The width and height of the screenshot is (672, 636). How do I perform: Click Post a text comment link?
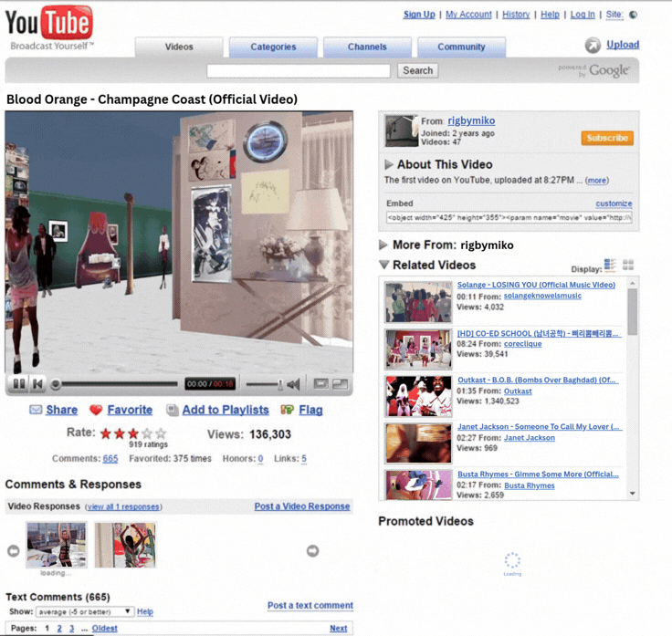310,605
